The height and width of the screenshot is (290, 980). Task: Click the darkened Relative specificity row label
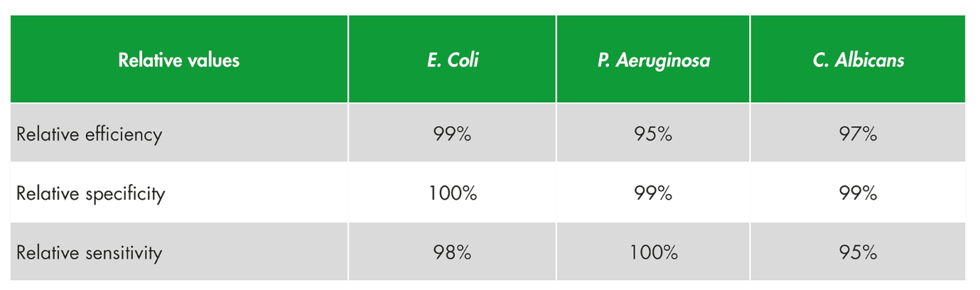(x=90, y=193)
